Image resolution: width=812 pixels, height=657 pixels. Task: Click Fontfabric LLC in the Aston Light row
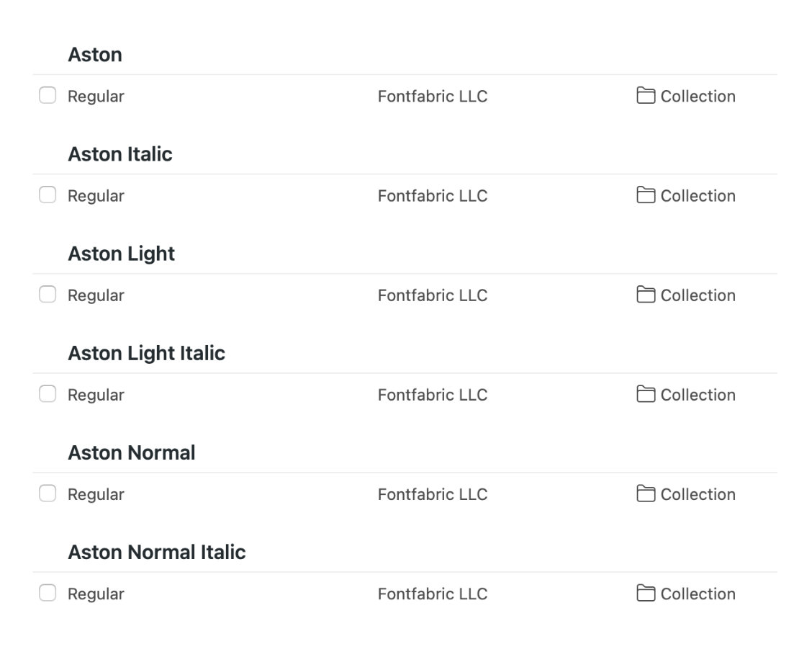(432, 295)
